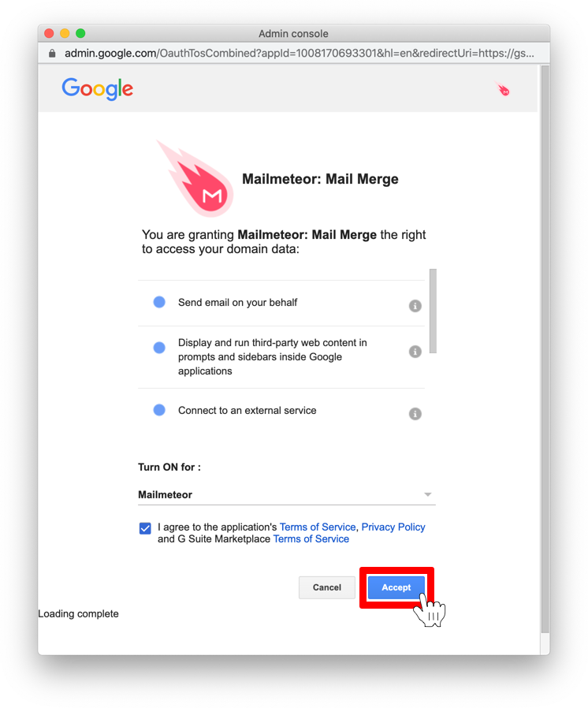Uncheck the Terms of Service agreement checkbox
588x708 pixels.
click(x=145, y=527)
